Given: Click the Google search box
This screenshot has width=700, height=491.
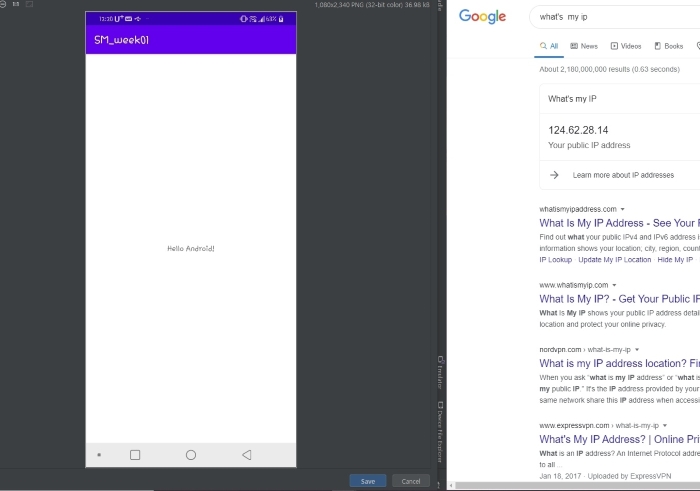Looking at the screenshot, I should [x=614, y=17].
